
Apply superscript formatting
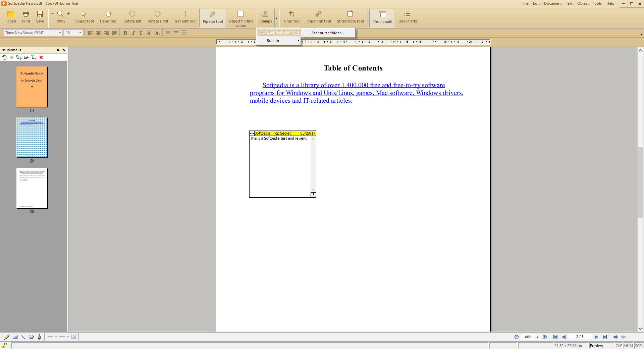(149, 33)
